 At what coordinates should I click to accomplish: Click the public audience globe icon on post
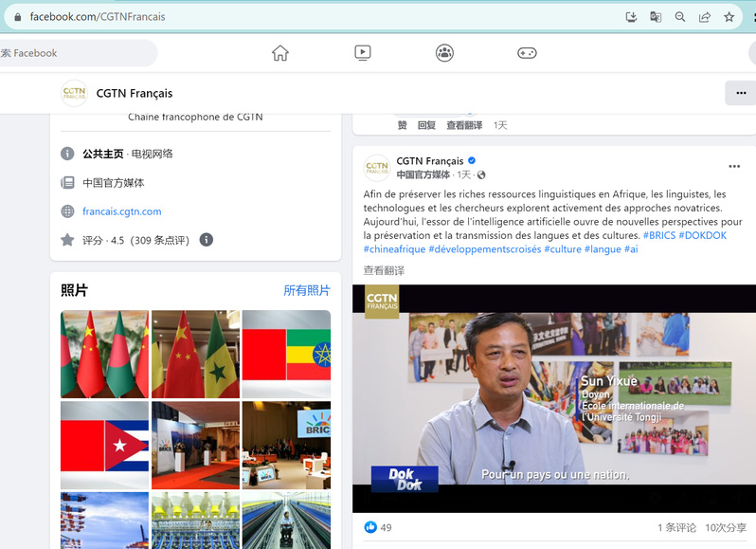tap(481, 174)
